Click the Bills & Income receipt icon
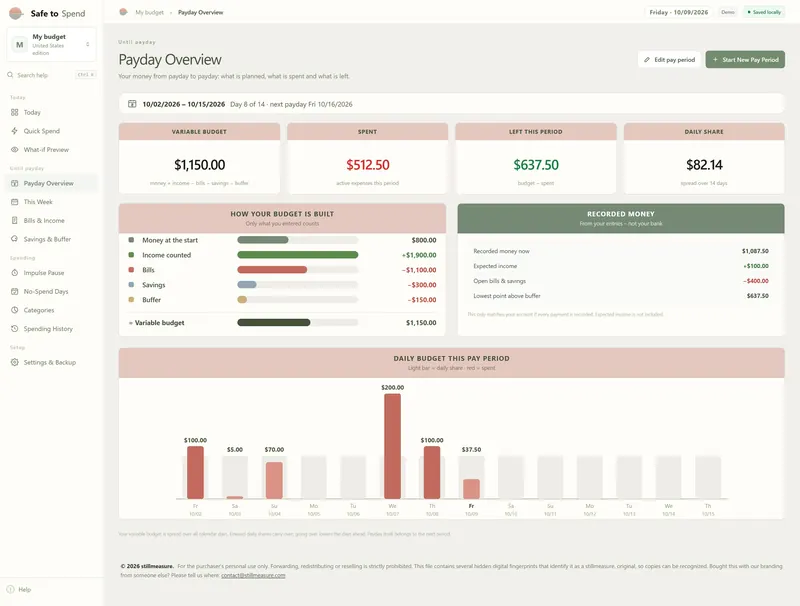This screenshot has height=606, width=800. pyautogui.click(x=14, y=220)
